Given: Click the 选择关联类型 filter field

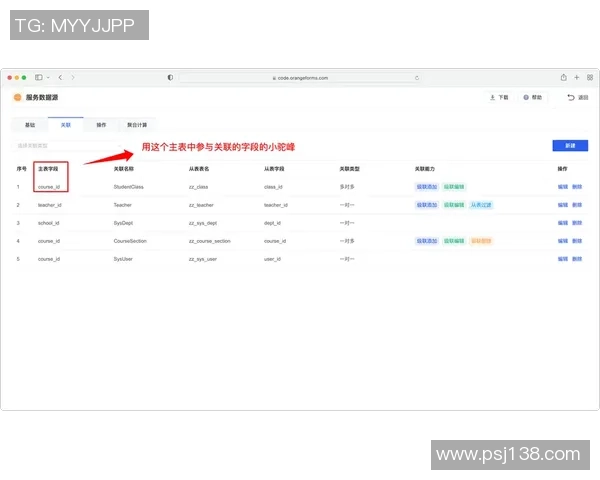Looking at the screenshot, I should pyautogui.click(x=70, y=146).
